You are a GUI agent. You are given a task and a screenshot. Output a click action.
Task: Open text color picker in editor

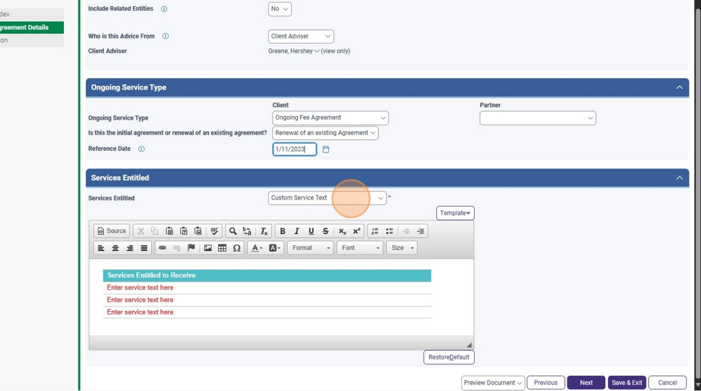click(x=256, y=248)
